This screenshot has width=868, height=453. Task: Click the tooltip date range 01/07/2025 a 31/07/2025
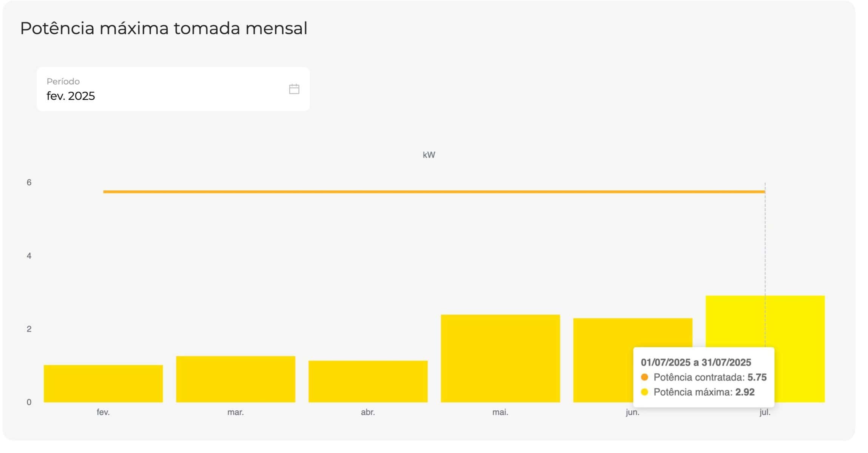pyautogui.click(x=696, y=362)
